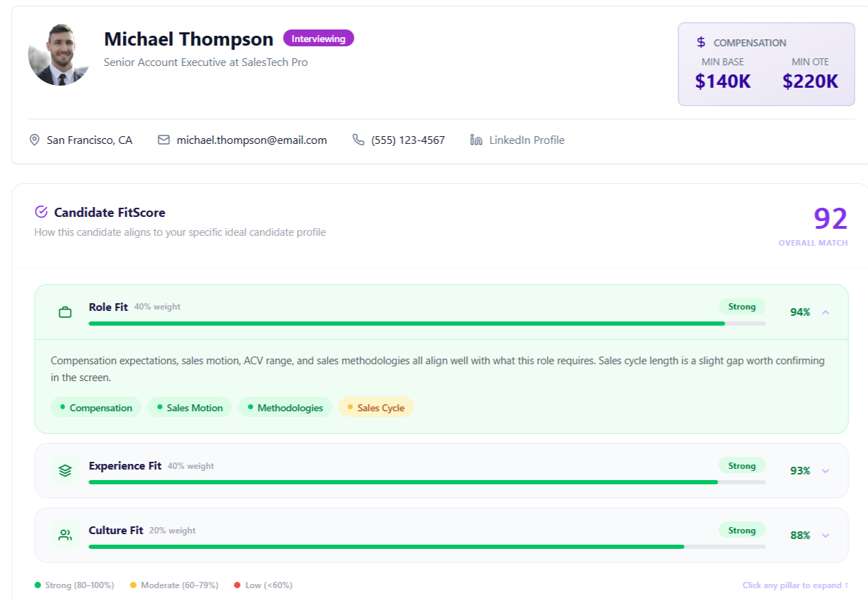Click the 93% Experience Fit score
The image size is (868, 598).
pyautogui.click(x=800, y=471)
